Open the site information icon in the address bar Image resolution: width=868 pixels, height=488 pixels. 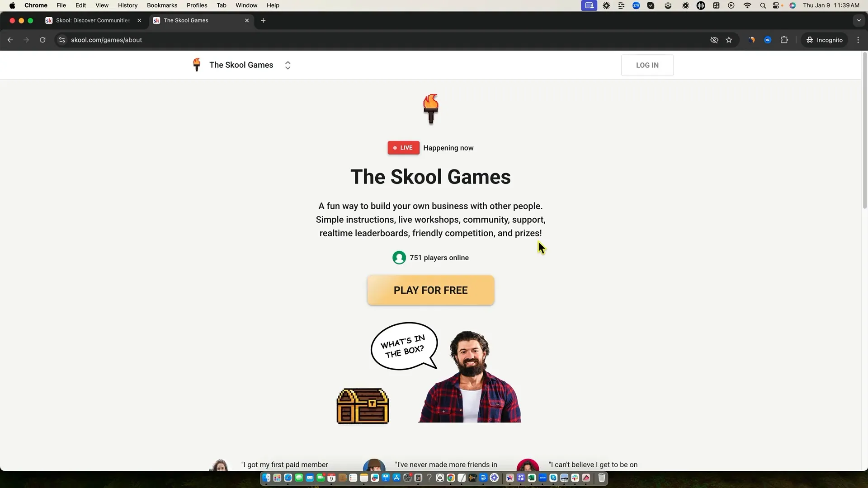pyautogui.click(x=62, y=40)
